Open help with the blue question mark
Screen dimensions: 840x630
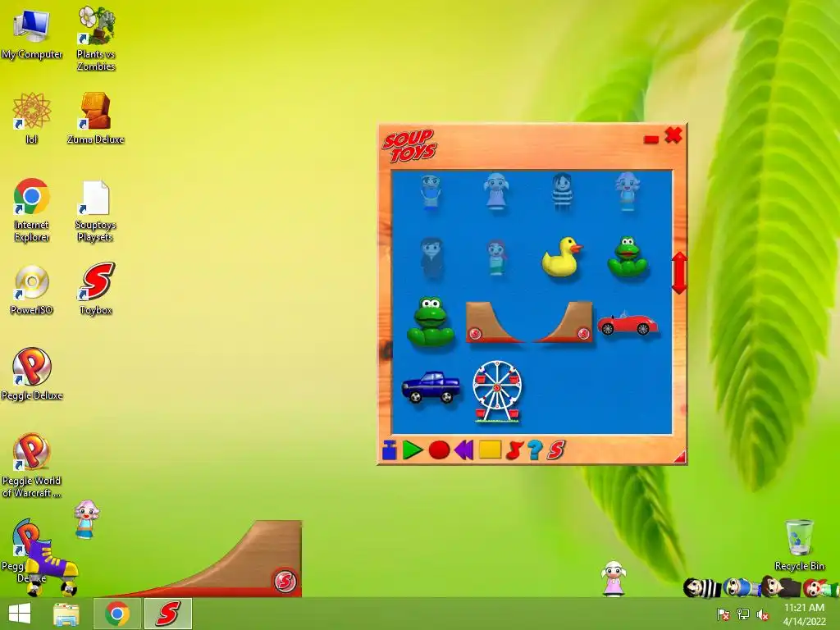535,450
